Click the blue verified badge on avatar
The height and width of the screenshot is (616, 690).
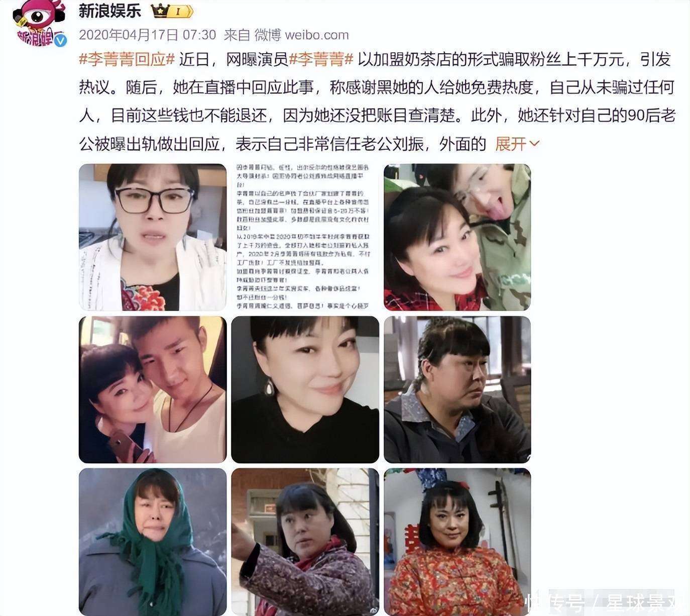[59, 41]
